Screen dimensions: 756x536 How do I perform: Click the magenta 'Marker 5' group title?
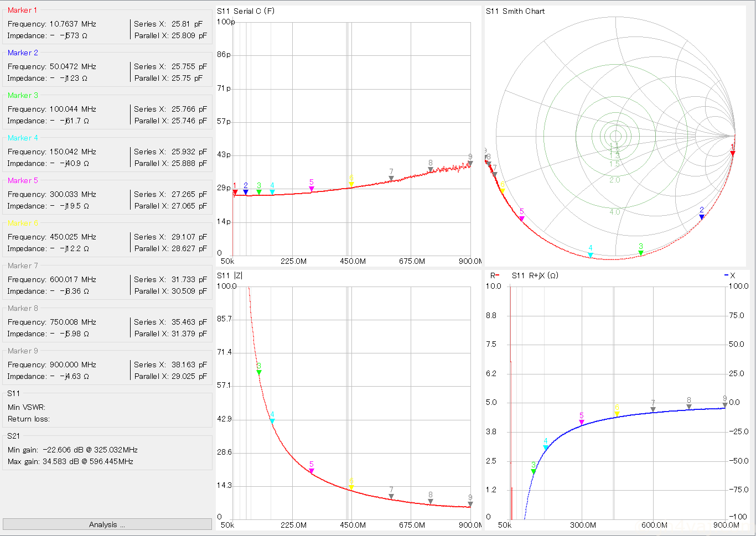coord(23,180)
